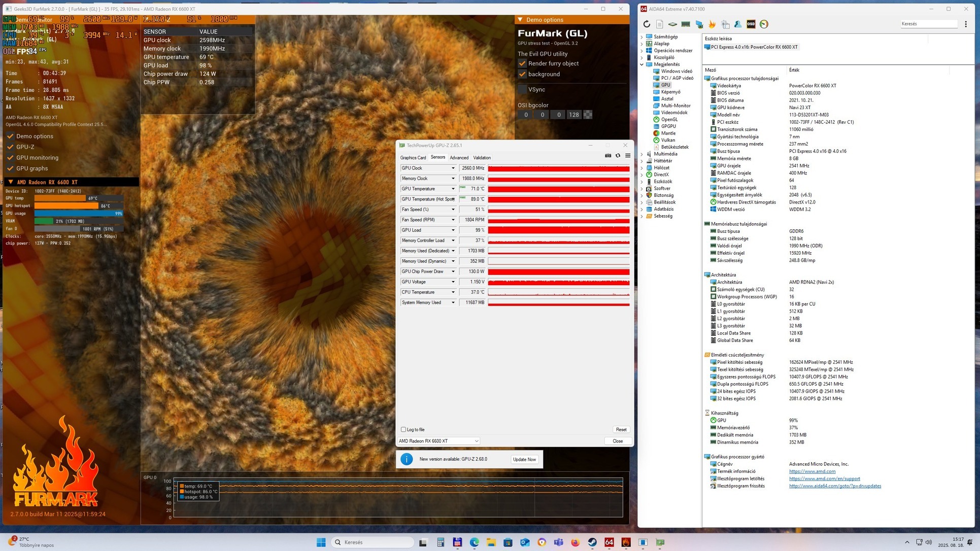Click the GPU-Z refresh icon
Viewport: 980px width, 551px height.
coord(618,156)
